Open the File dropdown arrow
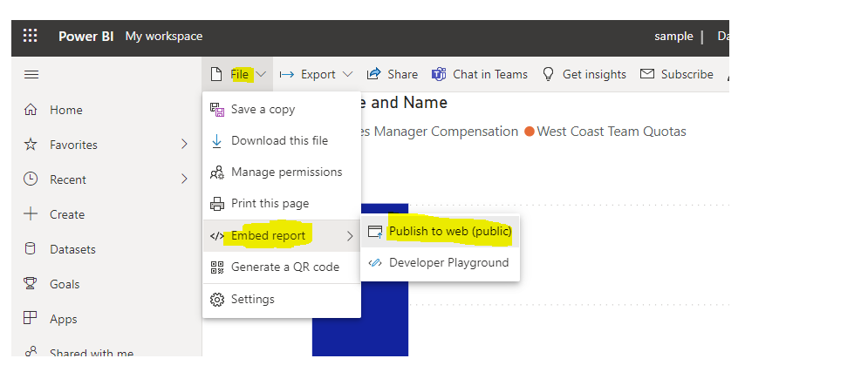The height and width of the screenshot is (372, 868). [x=262, y=74]
